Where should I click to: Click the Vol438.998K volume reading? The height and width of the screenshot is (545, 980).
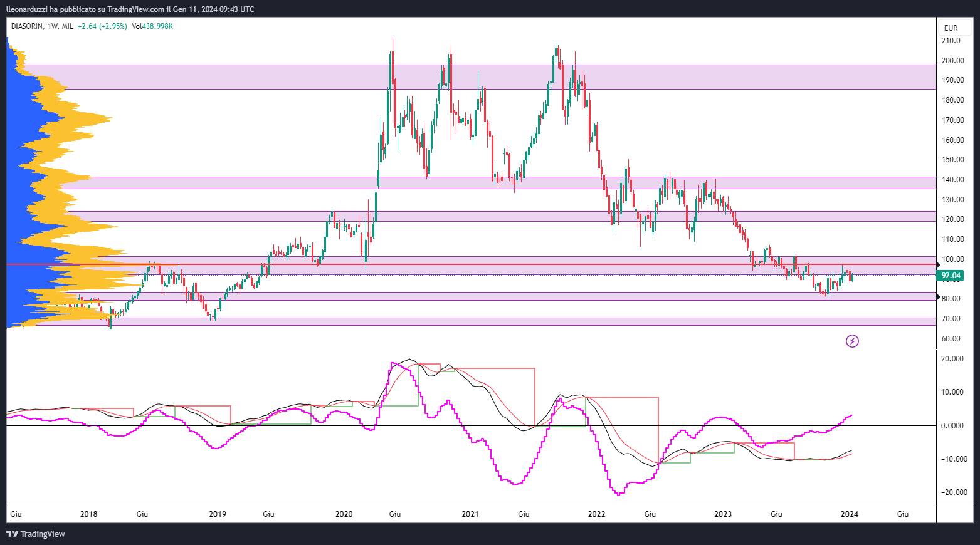click(152, 26)
